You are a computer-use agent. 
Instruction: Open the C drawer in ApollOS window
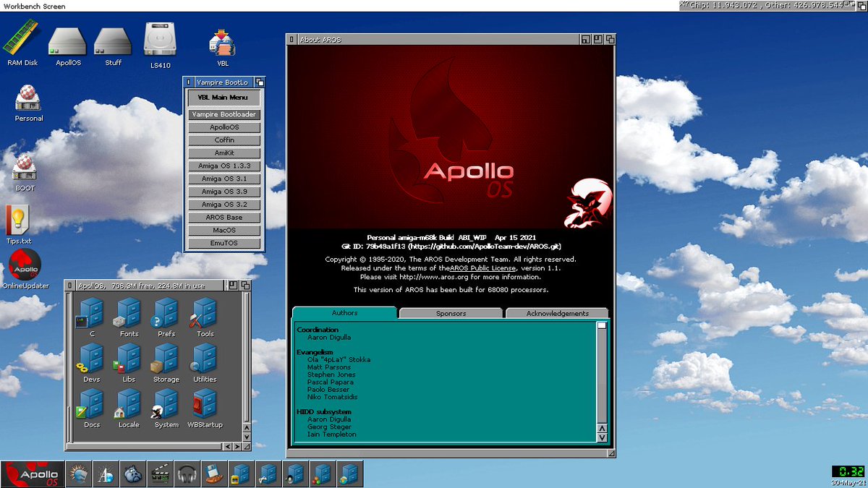coord(92,318)
